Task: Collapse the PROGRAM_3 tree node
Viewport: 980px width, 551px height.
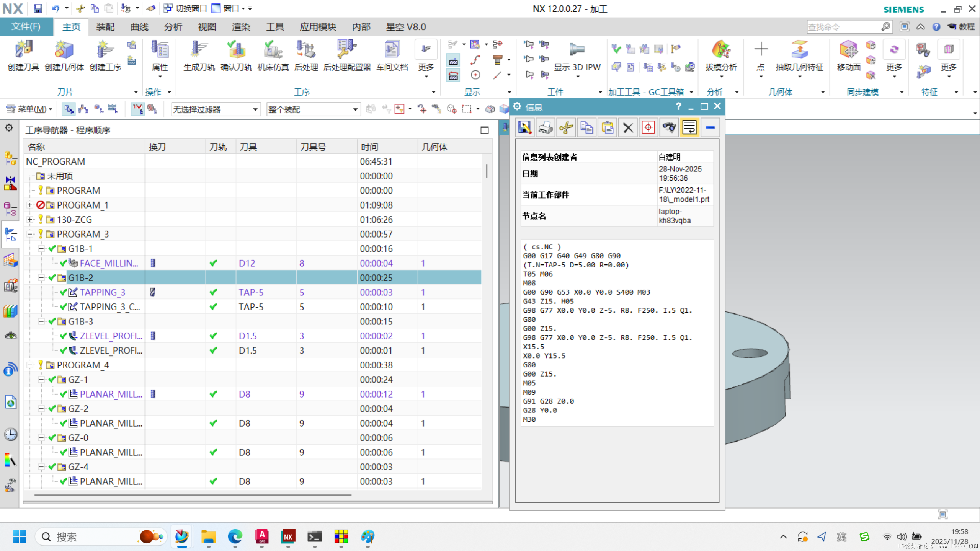Action: pyautogui.click(x=30, y=234)
